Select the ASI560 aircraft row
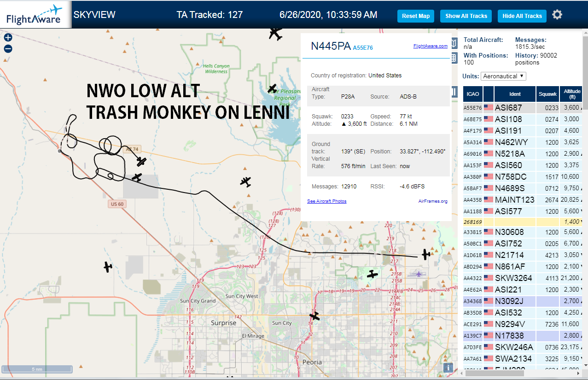Viewport: 588px width, 380px height. [523, 165]
